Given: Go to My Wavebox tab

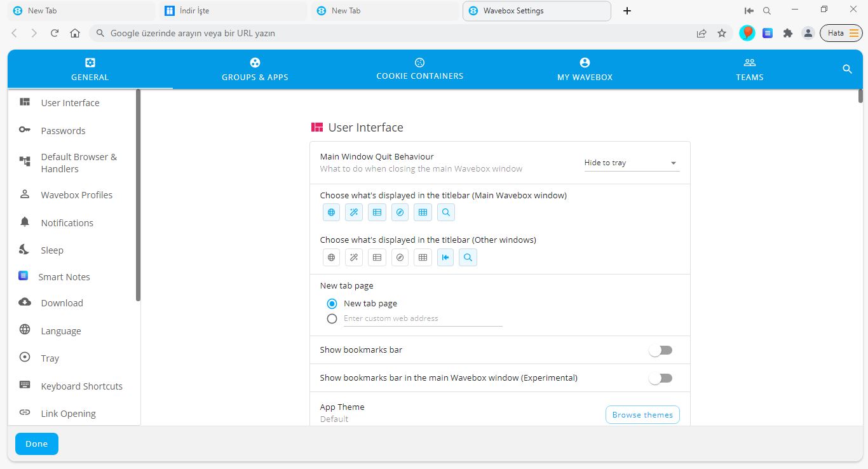Looking at the screenshot, I should pyautogui.click(x=585, y=69).
